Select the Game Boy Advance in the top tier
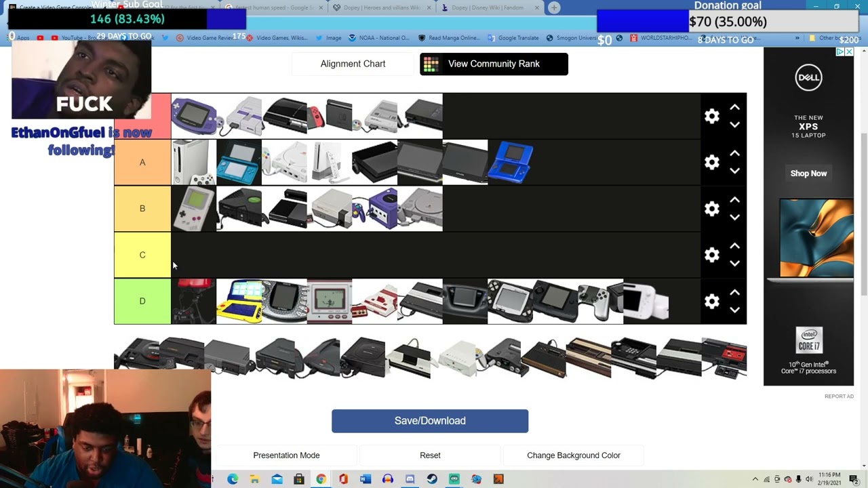This screenshot has height=488, width=868. [x=194, y=117]
